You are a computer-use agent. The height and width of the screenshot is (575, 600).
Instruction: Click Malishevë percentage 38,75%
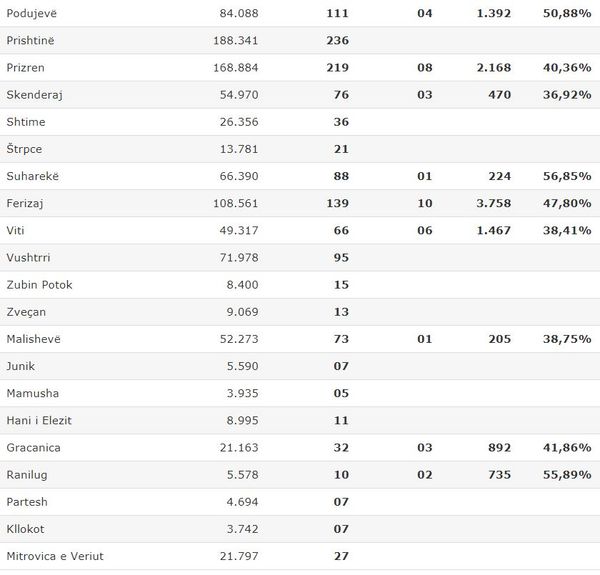click(x=567, y=339)
